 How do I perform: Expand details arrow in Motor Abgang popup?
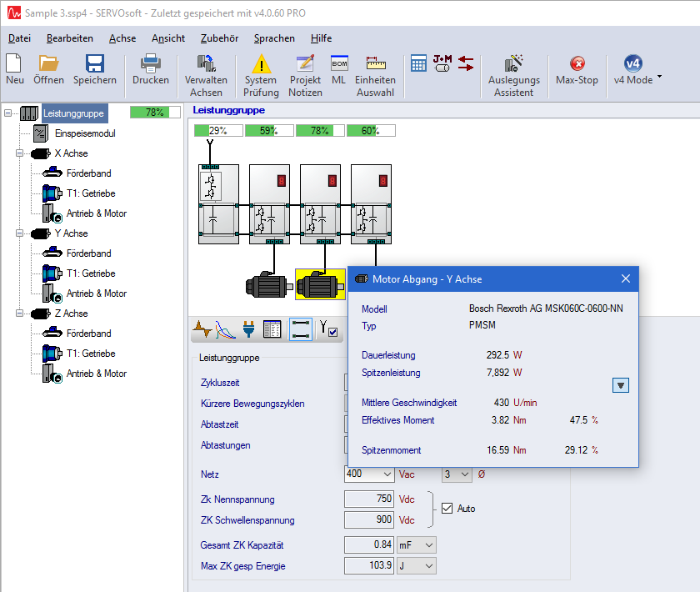point(620,384)
